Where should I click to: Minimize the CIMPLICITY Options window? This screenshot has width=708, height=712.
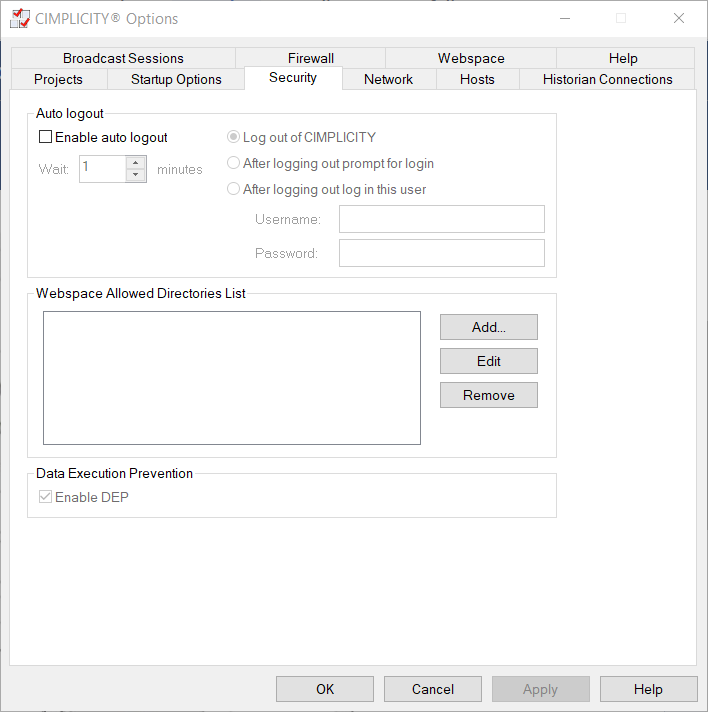coord(565,18)
